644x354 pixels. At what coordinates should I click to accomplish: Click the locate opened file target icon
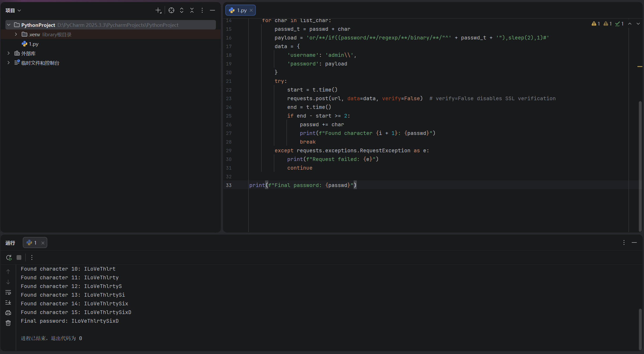pyautogui.click(x=171, y=10)
